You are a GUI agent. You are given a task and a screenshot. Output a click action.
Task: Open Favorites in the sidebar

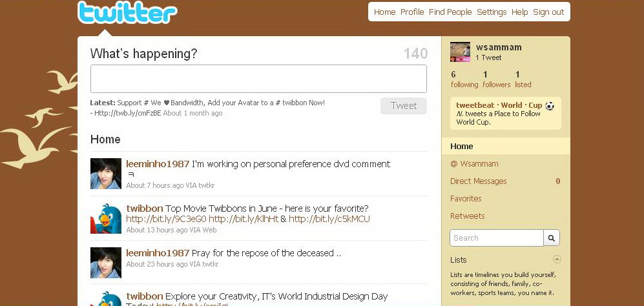click(x=466, y=198)
